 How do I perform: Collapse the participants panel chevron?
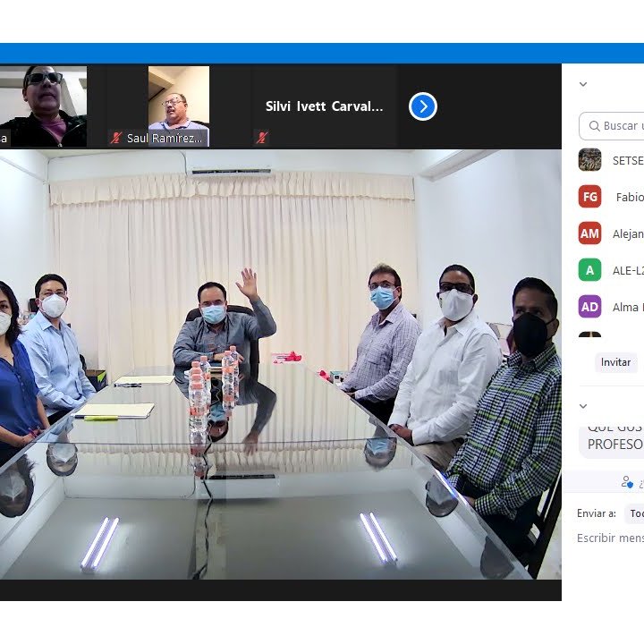tap(583, 84)
